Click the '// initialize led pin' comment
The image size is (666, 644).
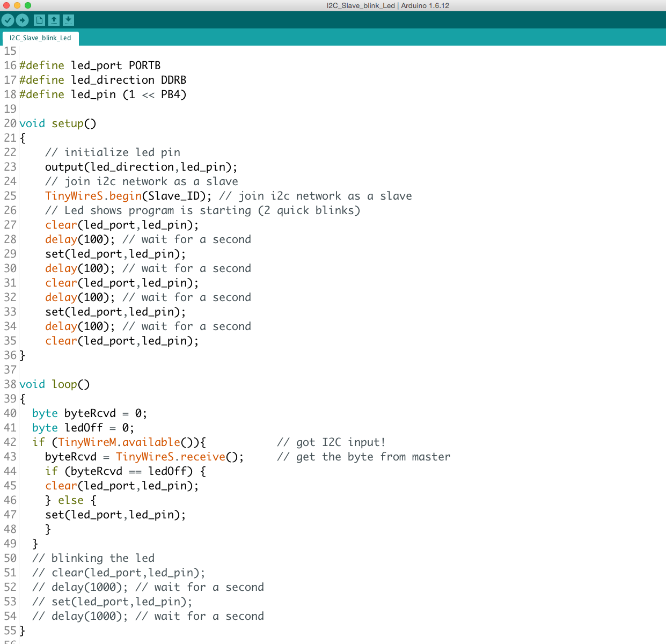tap(113, 152)
